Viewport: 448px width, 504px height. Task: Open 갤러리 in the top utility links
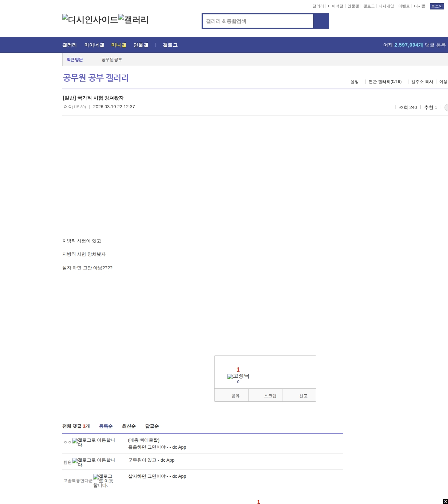coord(318,6)
